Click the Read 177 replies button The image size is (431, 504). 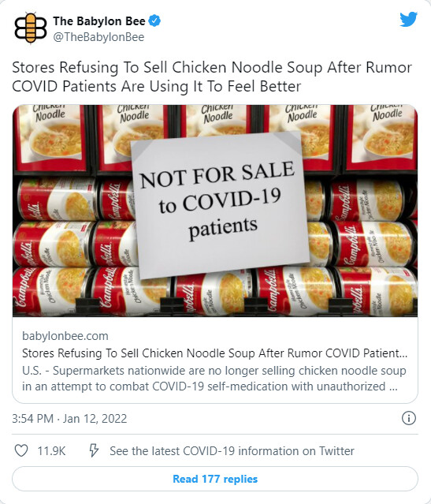pos(215,479)
